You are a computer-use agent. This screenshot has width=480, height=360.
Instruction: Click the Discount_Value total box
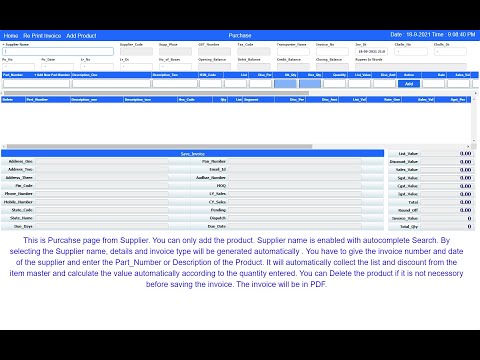[x=447, y=162]
